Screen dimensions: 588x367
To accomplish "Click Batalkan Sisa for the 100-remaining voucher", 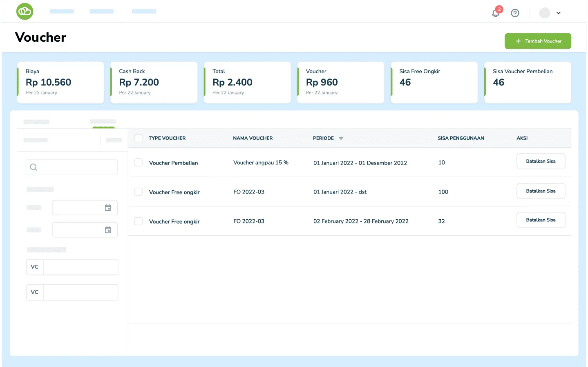I will (541, 191).
